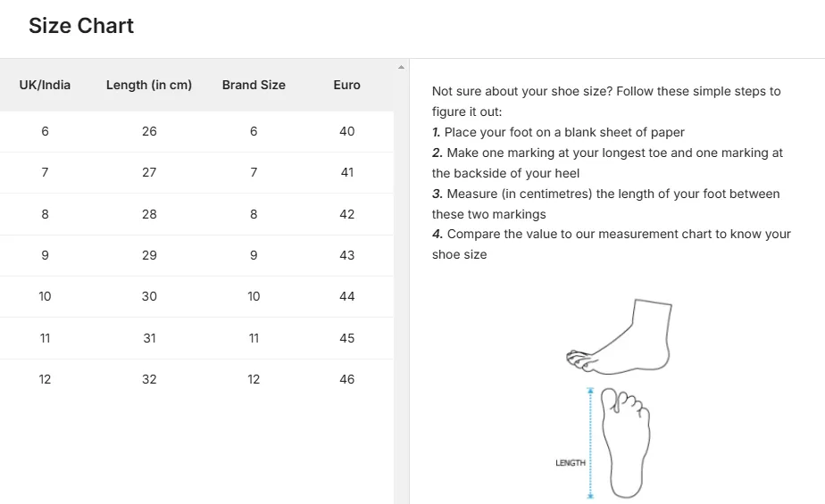This screenshot has width=825, height=504.
Task: Click the blue length measurement arrow
Action: 590,442
